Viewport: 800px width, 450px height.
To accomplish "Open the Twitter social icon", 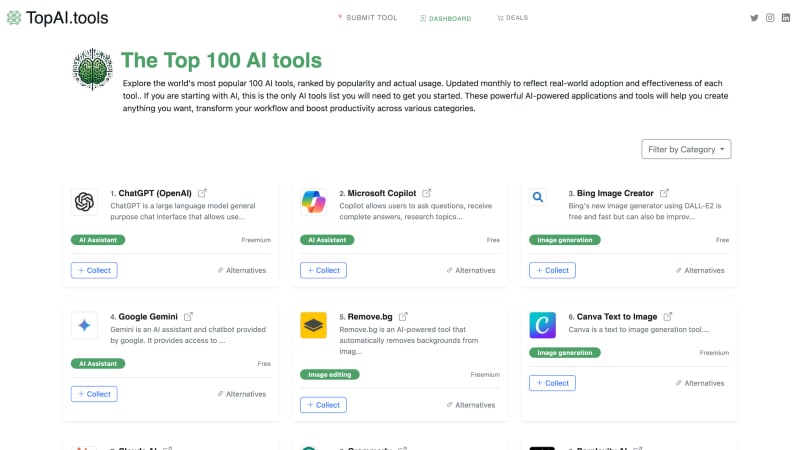I will pos(755,18).
